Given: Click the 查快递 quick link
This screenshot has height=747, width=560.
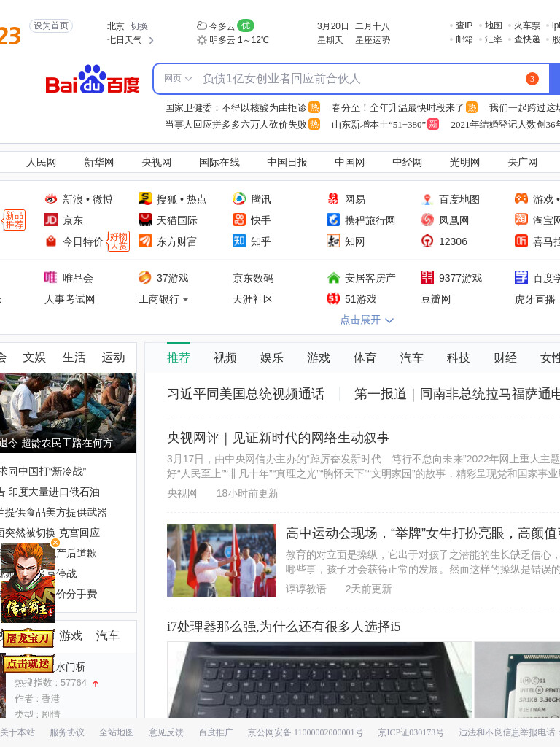Looking at the screenshot, I should (526, 39).
